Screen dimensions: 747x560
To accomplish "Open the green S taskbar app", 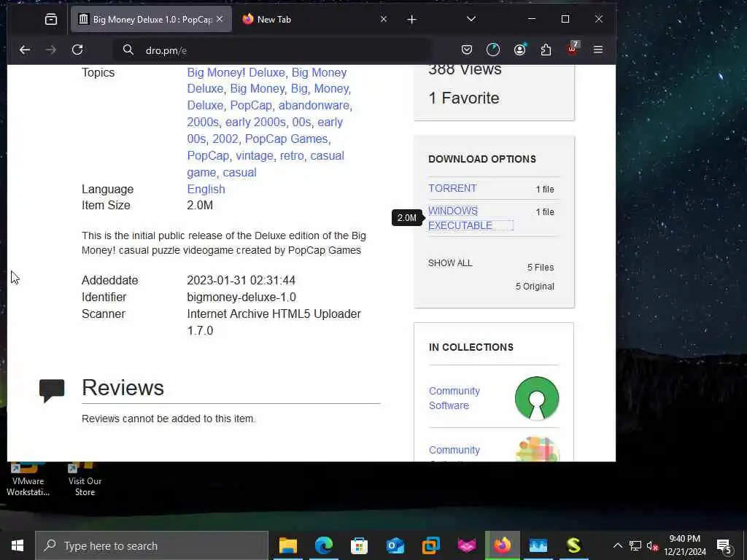I will [573, 545].
